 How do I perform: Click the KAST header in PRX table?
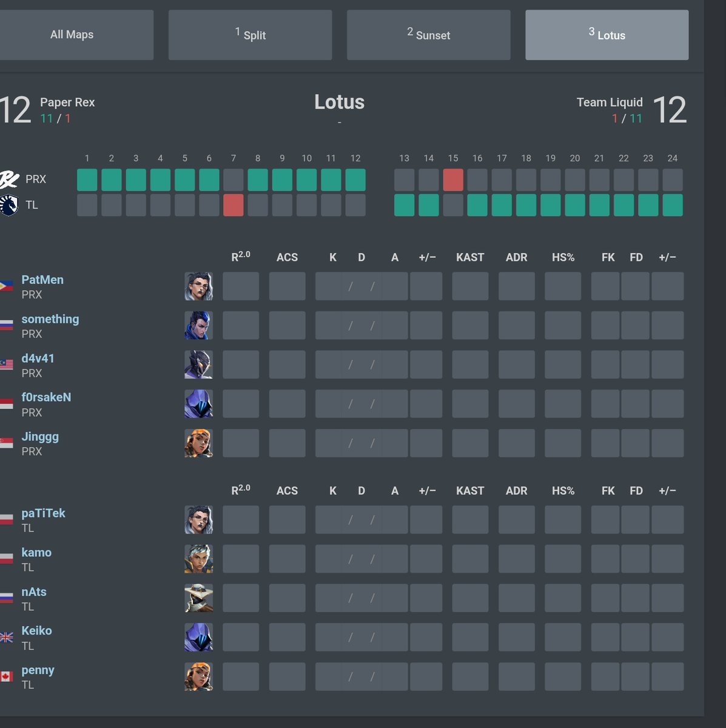click(470, 257)
